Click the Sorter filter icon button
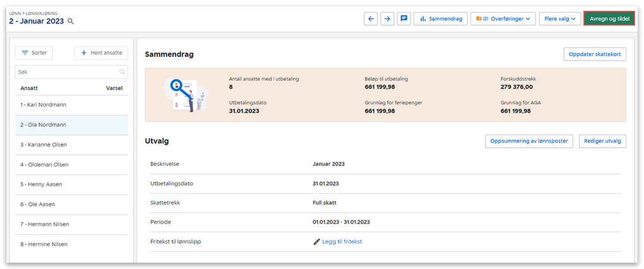644x269 pixels. (35, 53)
